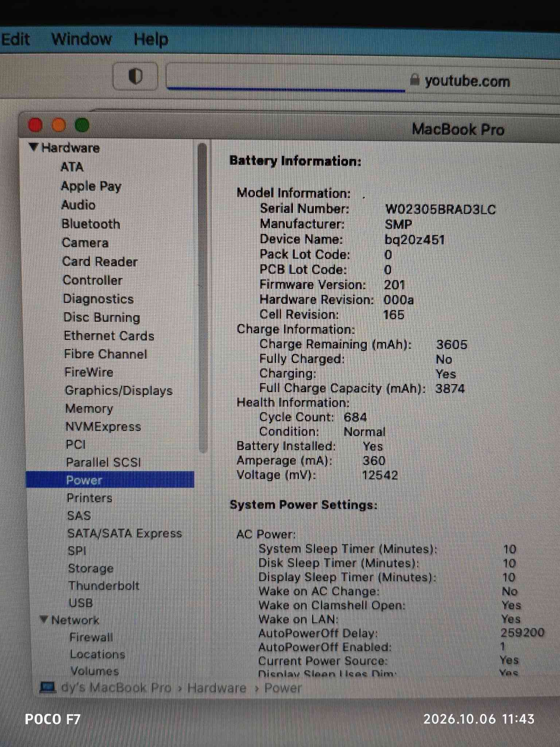Click Power in the path bar

pyautogui.click(x=283, y=688)
